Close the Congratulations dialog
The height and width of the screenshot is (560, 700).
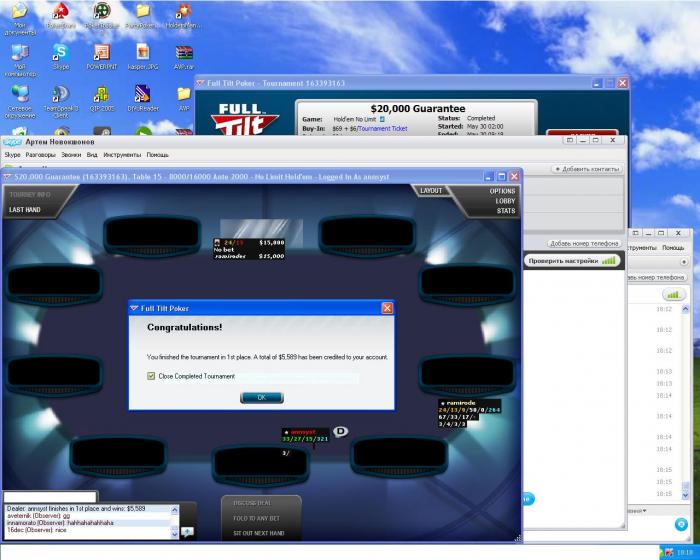click(387, 308)
